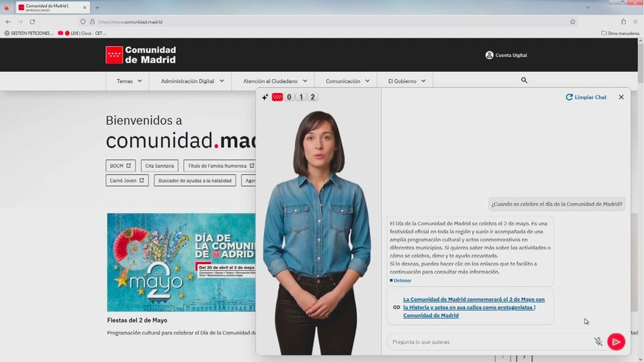
Task: Click the shield tracking protection icon
Action: 83,22
